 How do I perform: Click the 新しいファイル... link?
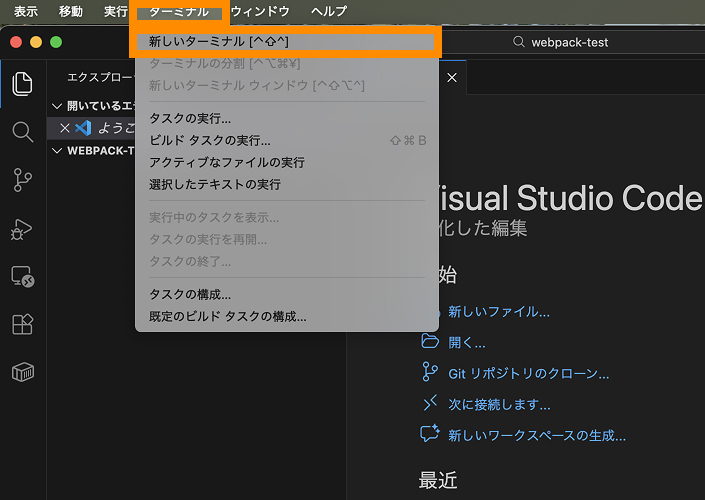pos(499,312)
